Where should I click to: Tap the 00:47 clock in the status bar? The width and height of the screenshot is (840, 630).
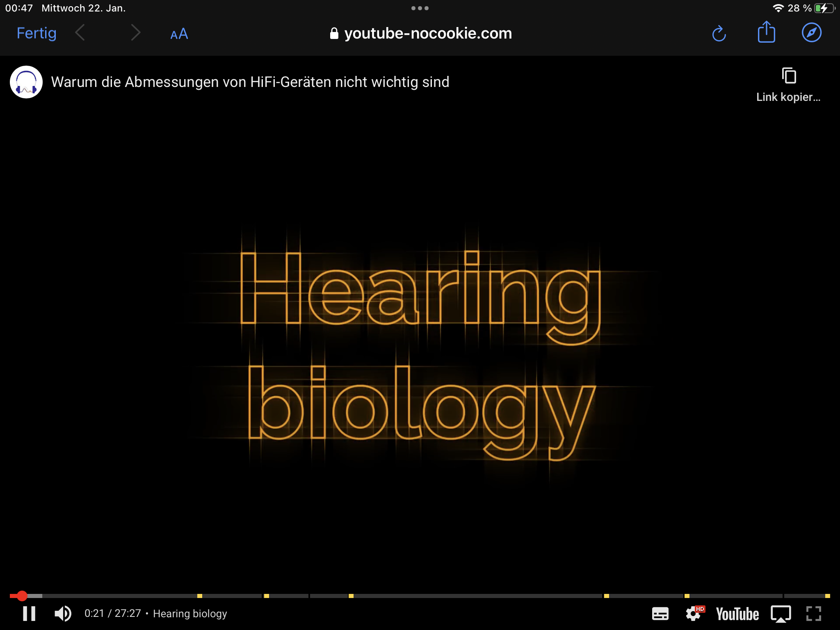(19, 8)
